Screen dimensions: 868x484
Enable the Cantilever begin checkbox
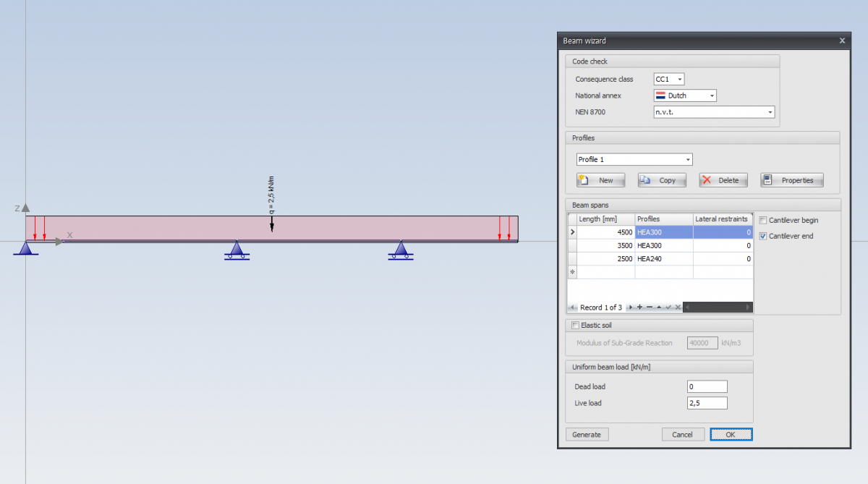click(763, 220)
